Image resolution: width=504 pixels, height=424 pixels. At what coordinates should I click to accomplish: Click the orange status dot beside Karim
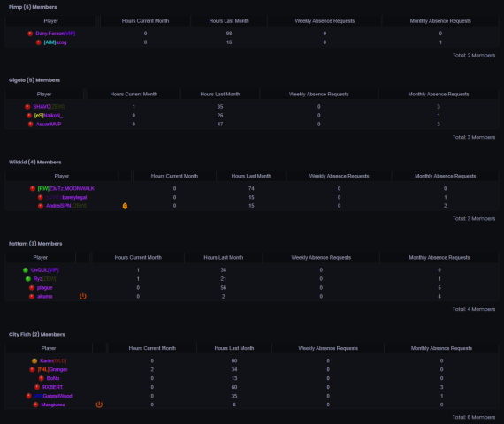(x=34, y=360)
